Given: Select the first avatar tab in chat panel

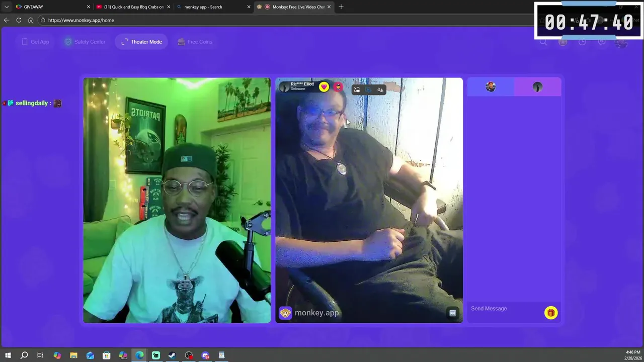Looking at the screenshot, I should [491, 87].
